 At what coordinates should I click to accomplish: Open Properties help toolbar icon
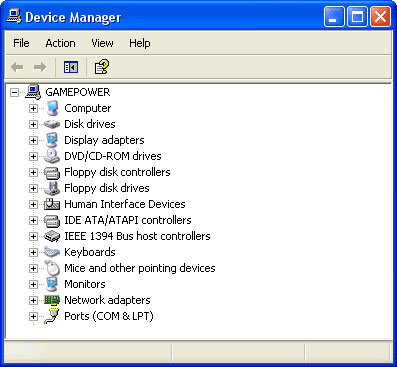[102, 67]
